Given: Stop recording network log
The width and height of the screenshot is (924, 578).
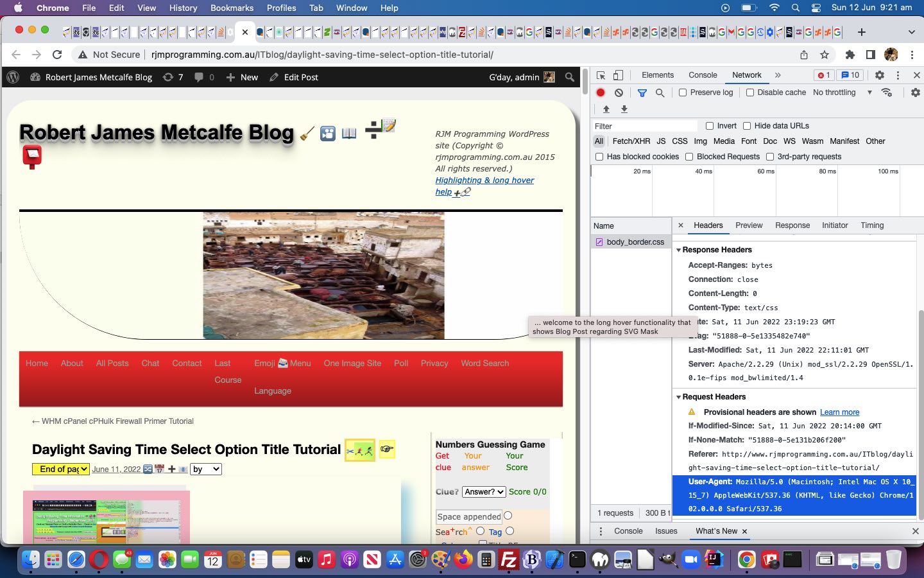Looking at the screenshot, I should tap(601, 92).
